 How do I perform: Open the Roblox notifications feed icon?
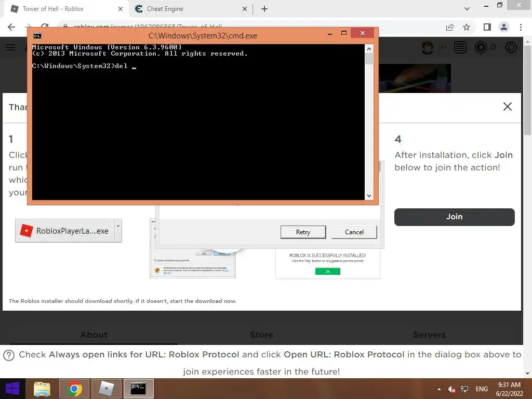point(460,47)
